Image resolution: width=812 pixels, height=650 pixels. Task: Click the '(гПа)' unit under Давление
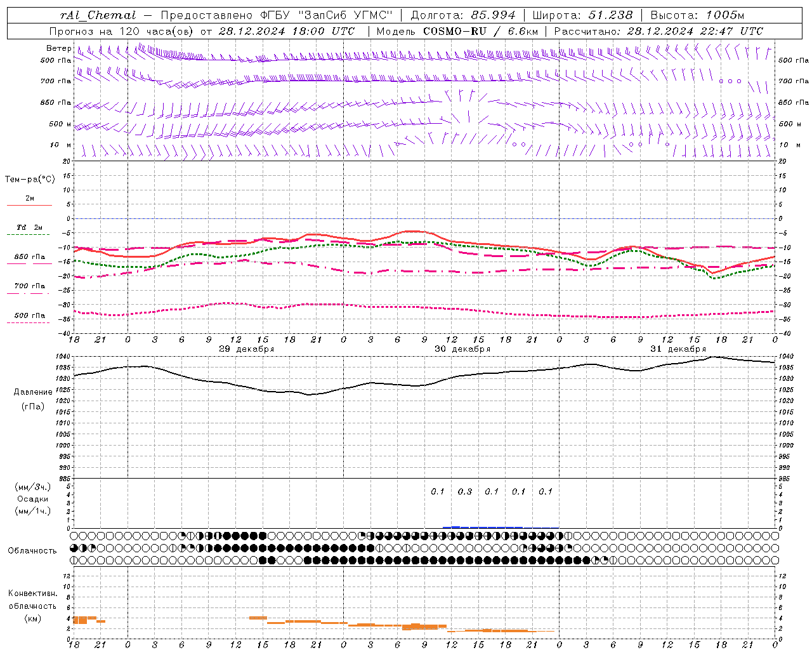(x=33, y=406)
